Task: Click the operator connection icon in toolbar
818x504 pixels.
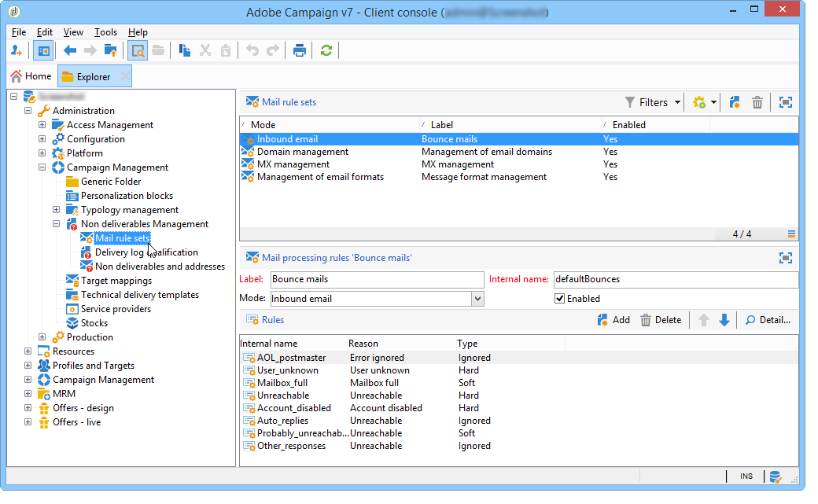Action: [x=17, y=50]
